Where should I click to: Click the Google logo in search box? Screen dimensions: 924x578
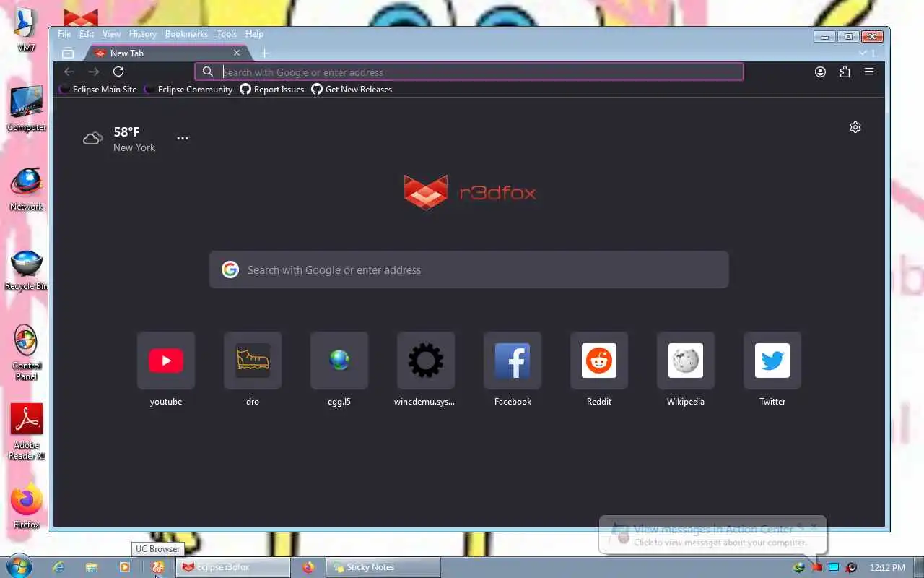pyautogui.click(x=230, y=269)
